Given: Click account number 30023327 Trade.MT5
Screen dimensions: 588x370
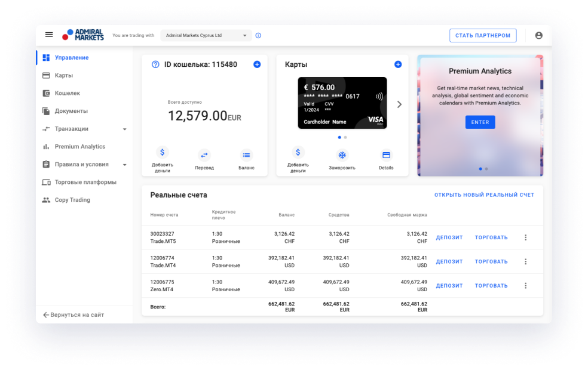Looking at the screenshot, I should coord(163,238).
